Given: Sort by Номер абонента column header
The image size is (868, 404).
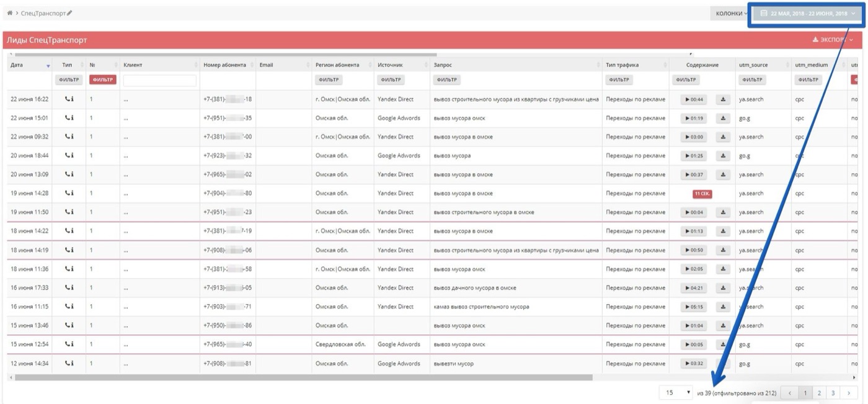Looking at the screenshot, I should pos(226,65).
